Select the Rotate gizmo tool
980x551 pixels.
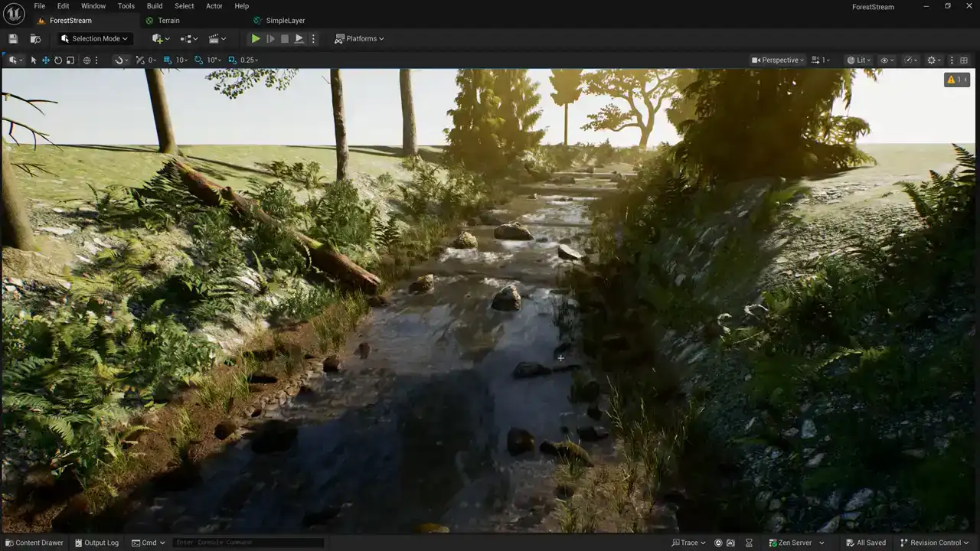pos(58,60)
